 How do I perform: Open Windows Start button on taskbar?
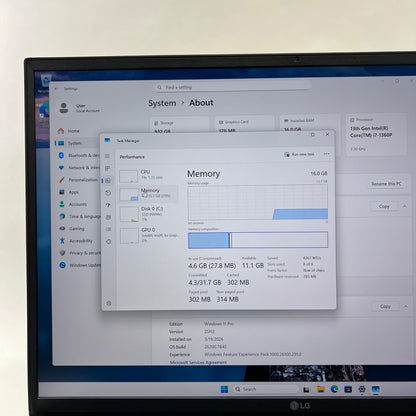pyautogui.click(x=224, y=389)
